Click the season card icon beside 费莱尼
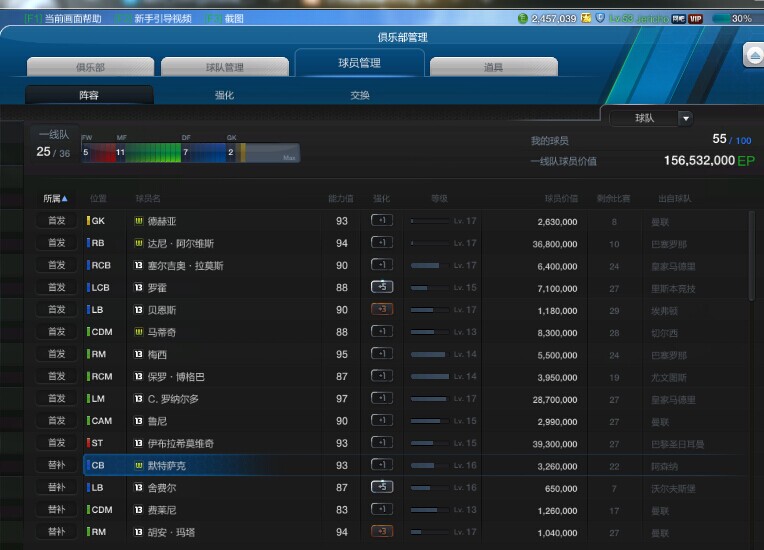Screen dimensions: 764x550 point(139,510)
